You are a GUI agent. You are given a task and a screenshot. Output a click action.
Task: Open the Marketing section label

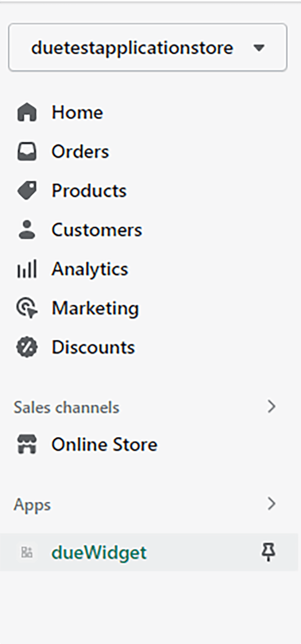pyautogui.click(x=95, y=309)
